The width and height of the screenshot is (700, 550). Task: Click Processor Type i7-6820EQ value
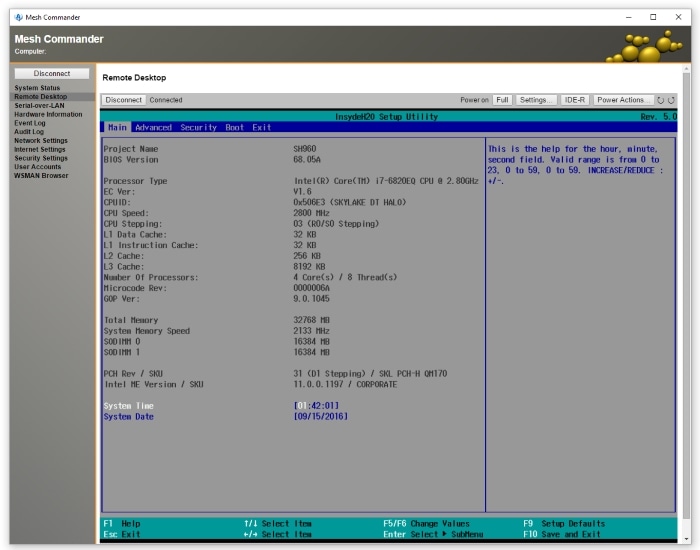tap(386, 181)
